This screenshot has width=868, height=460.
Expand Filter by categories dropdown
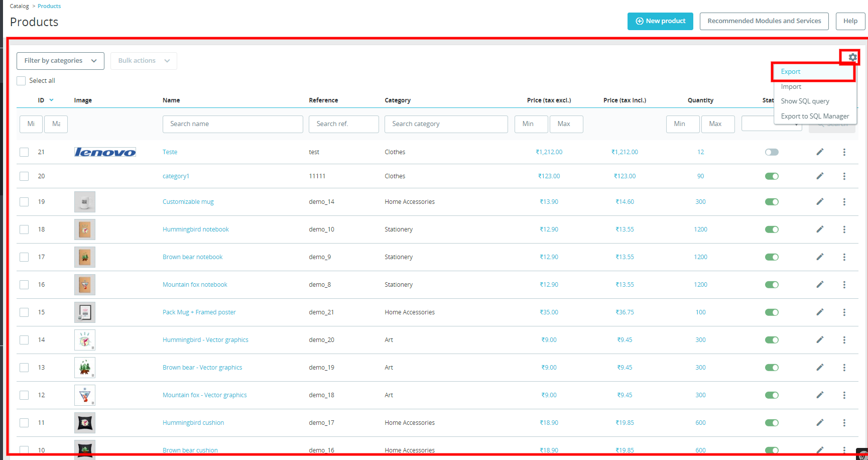click(60, 61)
